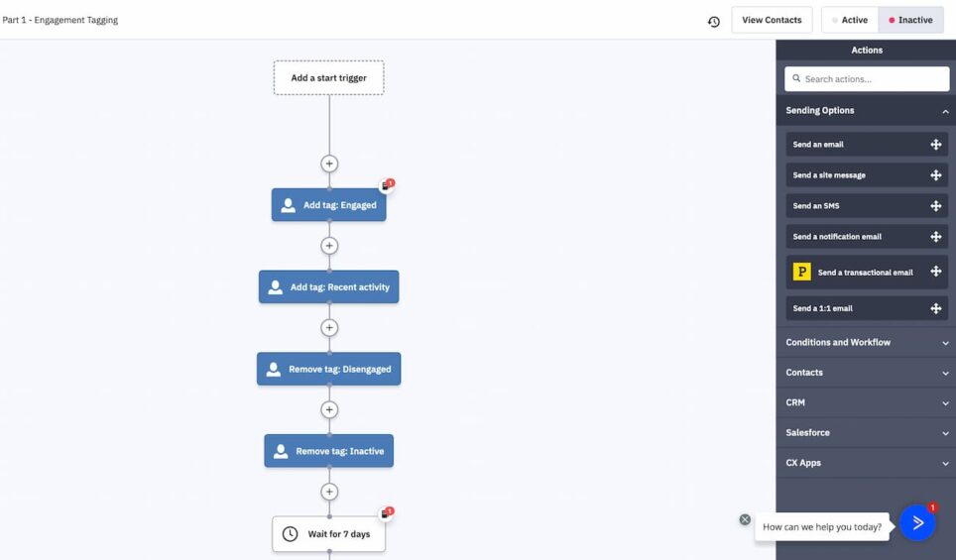The image size is (956, 560).
Task: Click the Search actions input field
Action: [867, 79]
